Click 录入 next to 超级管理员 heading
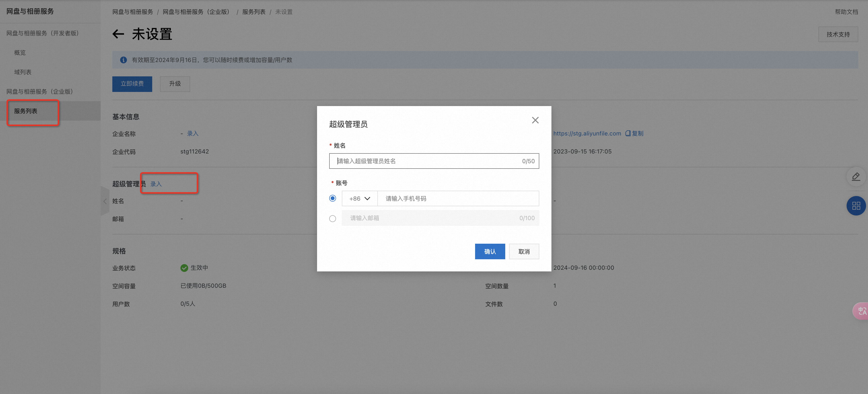This screenshot has width=868, height=394. click(156, 184)
